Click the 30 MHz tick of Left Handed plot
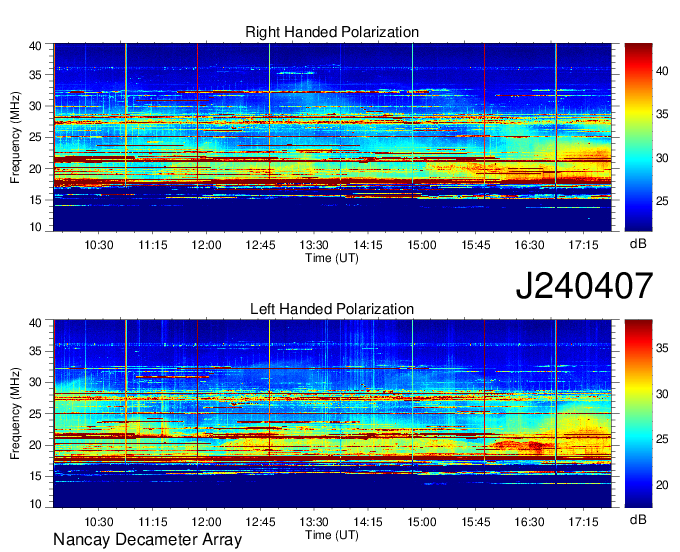This screenshot has width=680, height=552. pos(35,382)
